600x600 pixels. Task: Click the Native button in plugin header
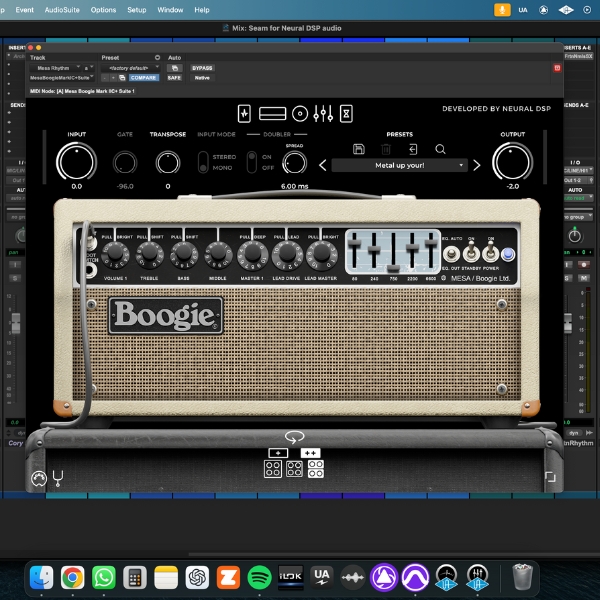(x=202, y=78)
